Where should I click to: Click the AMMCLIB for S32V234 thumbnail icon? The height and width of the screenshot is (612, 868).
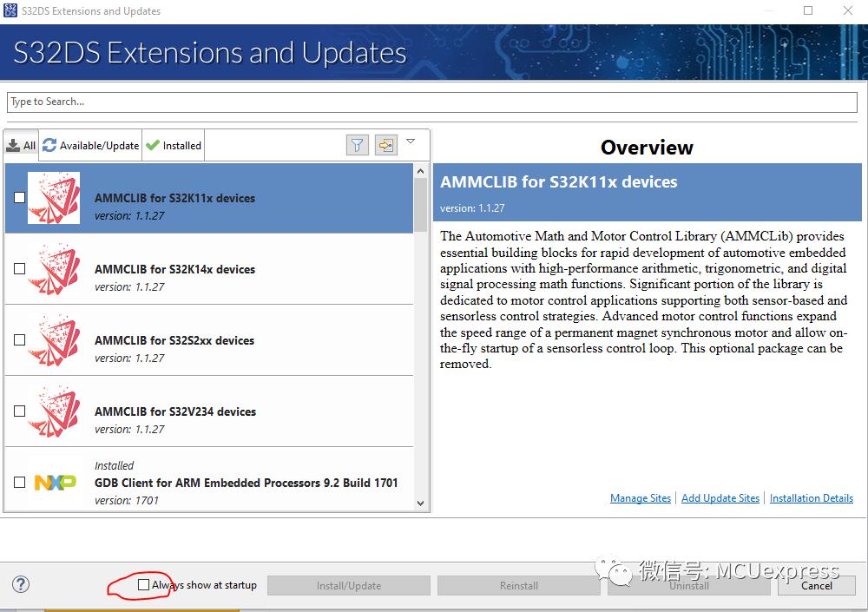tap(54, 411)
